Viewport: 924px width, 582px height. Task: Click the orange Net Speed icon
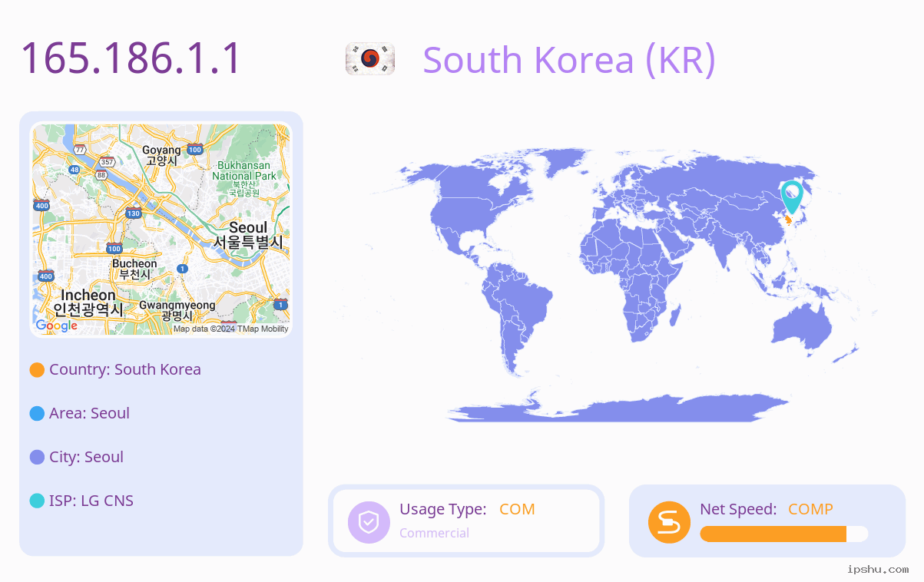669,522
